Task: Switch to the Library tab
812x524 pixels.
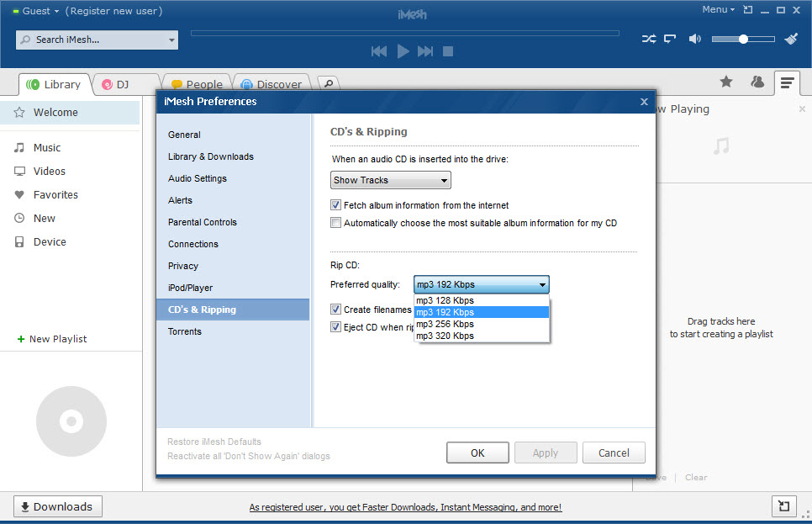Action: pyautogui.click(x=55, y=84)
